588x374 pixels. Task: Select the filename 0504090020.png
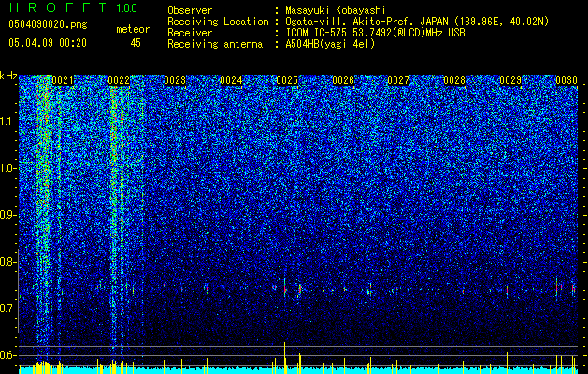pos(48,24)
